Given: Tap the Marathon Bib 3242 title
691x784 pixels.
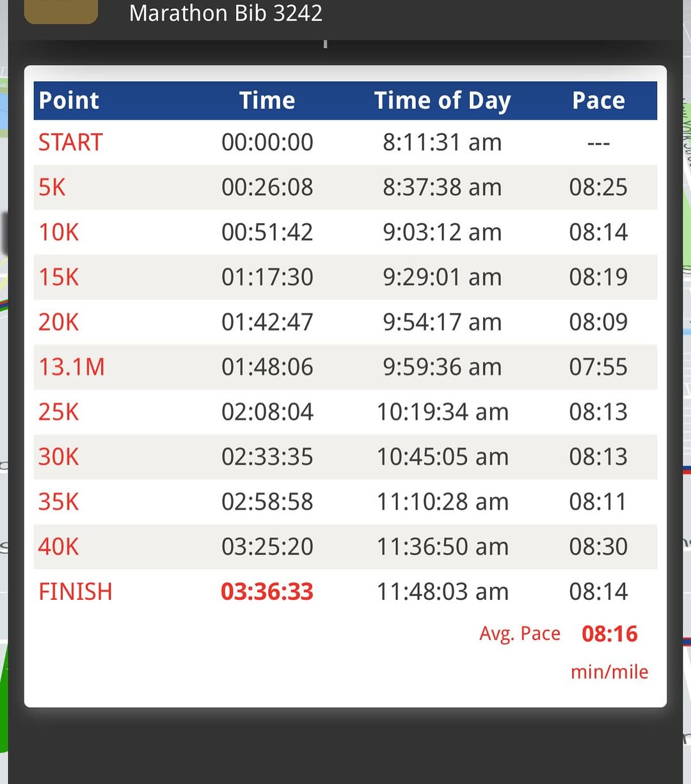Looking at the screenshot, I should point(226,13).
